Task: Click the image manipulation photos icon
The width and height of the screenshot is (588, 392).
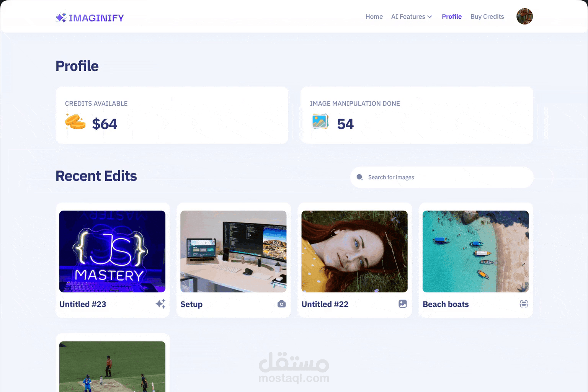Action: click(320, 121)
